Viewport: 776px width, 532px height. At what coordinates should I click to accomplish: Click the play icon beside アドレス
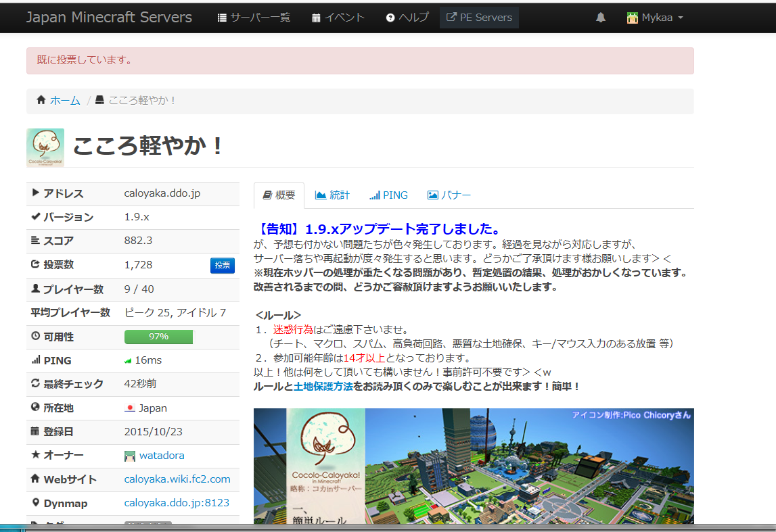click(36, 193)
